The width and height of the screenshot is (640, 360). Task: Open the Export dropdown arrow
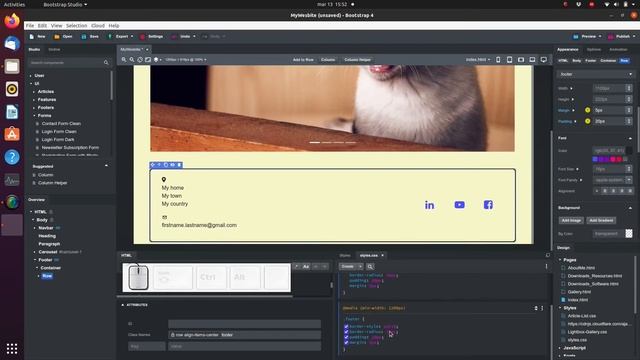pos(132,36)
